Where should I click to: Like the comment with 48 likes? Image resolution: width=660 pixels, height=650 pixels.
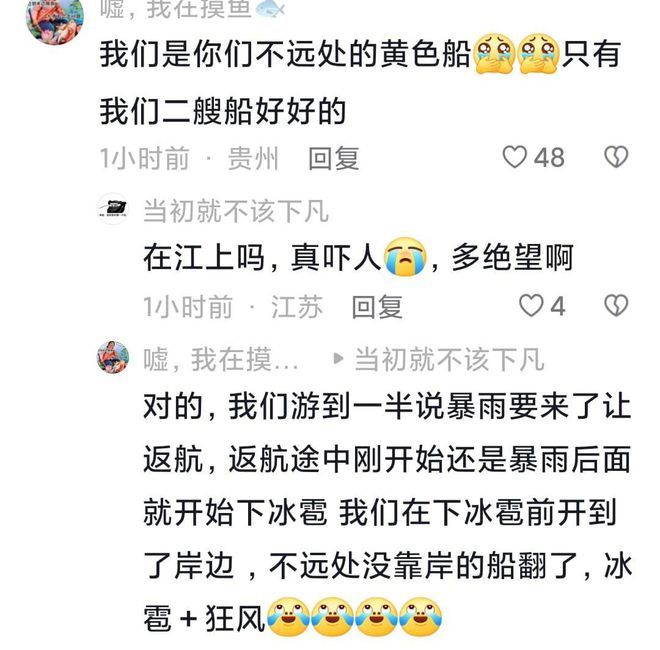[514, 157]
